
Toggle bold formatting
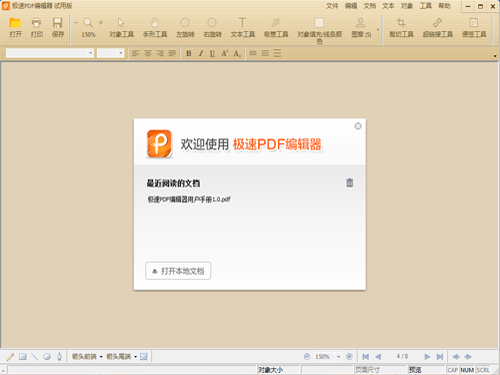(x=189, y=53)
